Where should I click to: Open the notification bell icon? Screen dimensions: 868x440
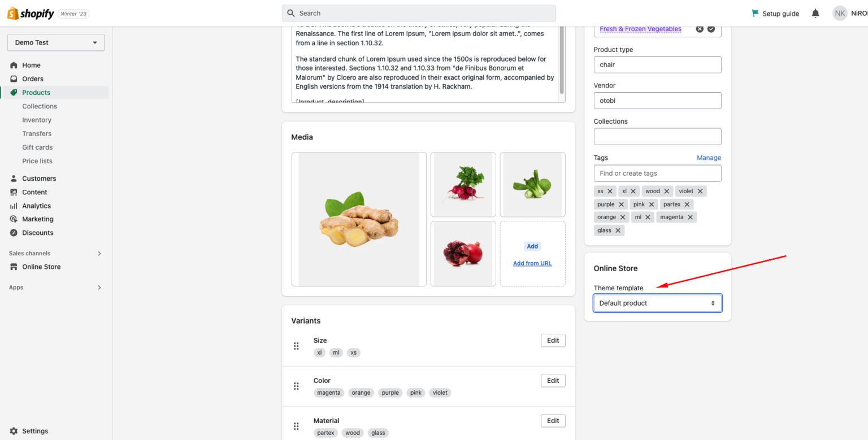(x=815, y=12)
